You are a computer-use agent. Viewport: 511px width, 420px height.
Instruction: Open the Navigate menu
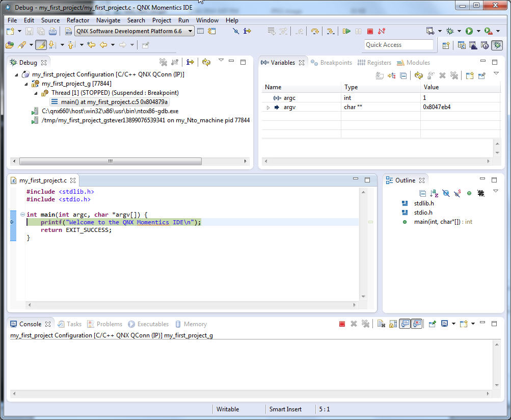[x=108, y=20]
